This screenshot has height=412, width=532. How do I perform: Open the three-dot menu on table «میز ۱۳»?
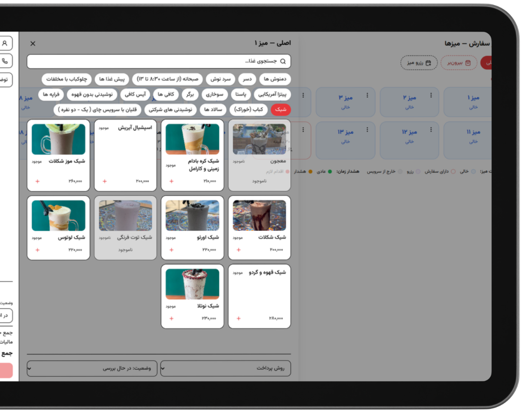tap(367, 130)
